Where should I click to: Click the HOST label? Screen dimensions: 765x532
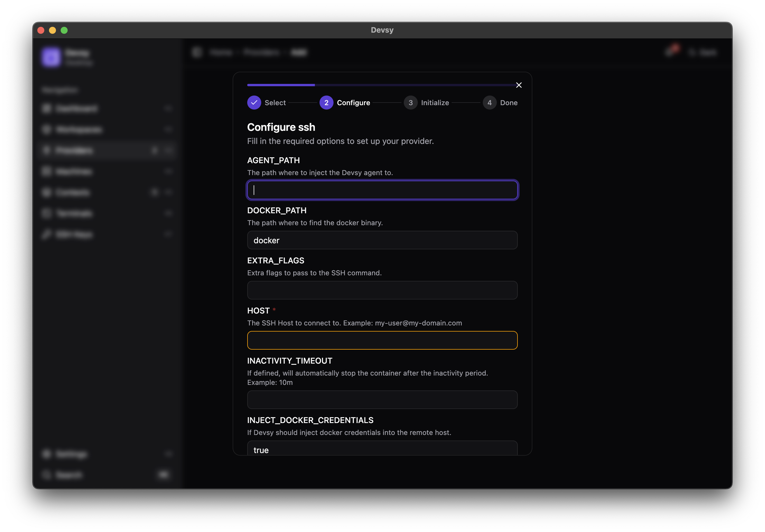pyautogui.click(x=259, y=311)
